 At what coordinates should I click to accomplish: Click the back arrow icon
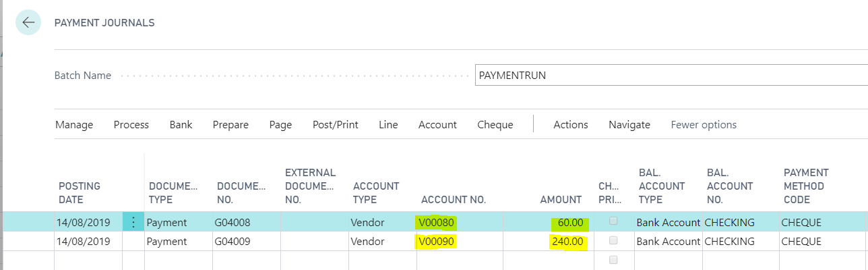tap(28, 22)
